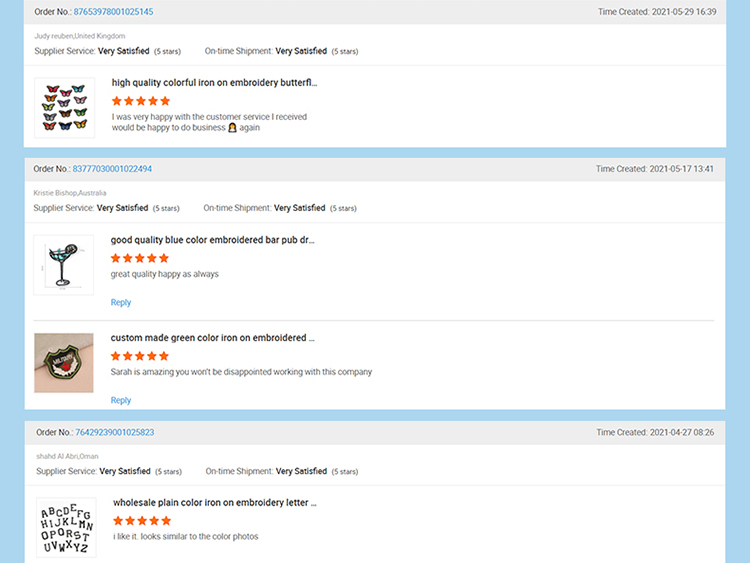Click the stars on letter patch review
Image resolution: width=750 pixels, height=563 pixels.
(142, 520)
